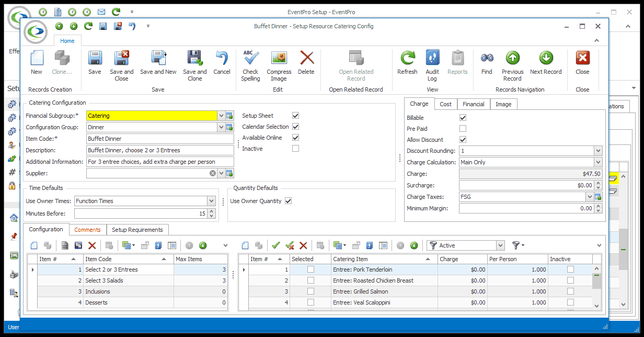Go to Previous Record

[x=513, y=66]
